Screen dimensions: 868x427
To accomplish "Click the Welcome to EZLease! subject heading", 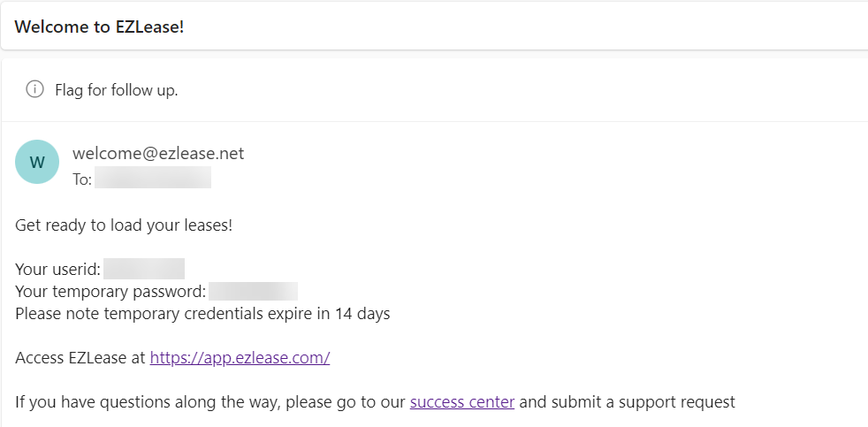I will (x=99, y=27).
